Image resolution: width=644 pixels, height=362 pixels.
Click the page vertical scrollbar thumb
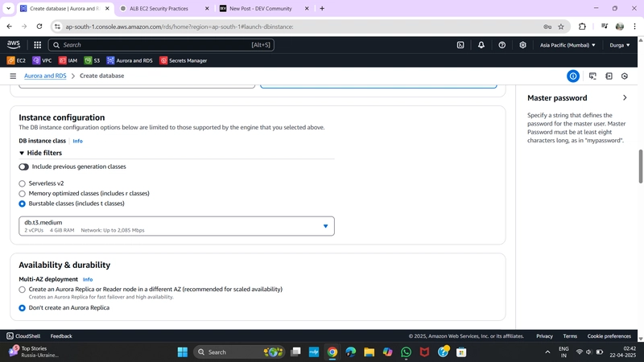640,167
